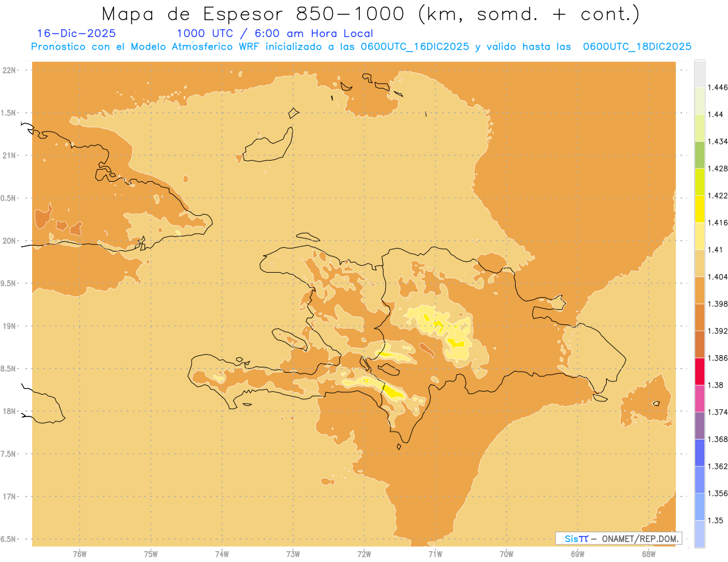Click the longitude axis label '74W'
728x562 pixels.
click(222, 554)
